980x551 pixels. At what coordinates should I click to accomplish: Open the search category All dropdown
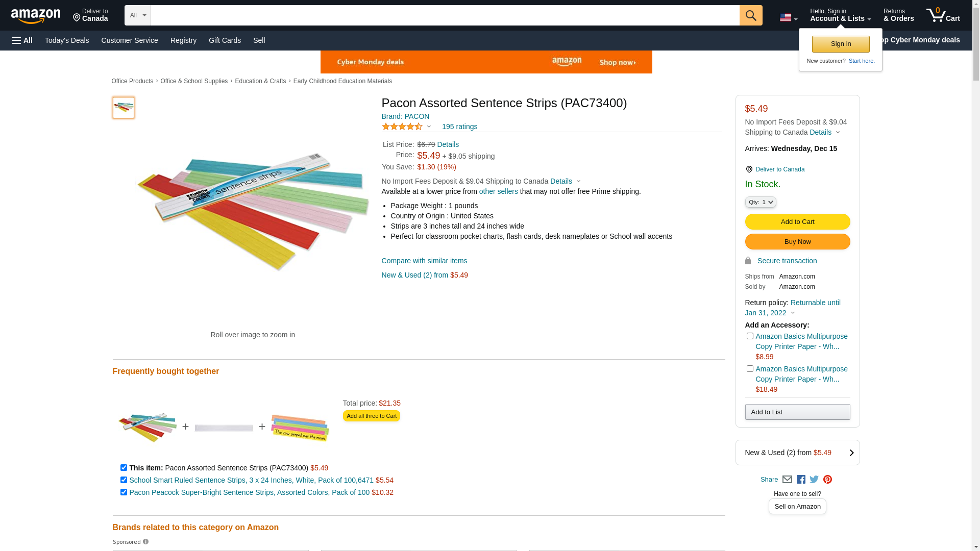click(137, 15)
